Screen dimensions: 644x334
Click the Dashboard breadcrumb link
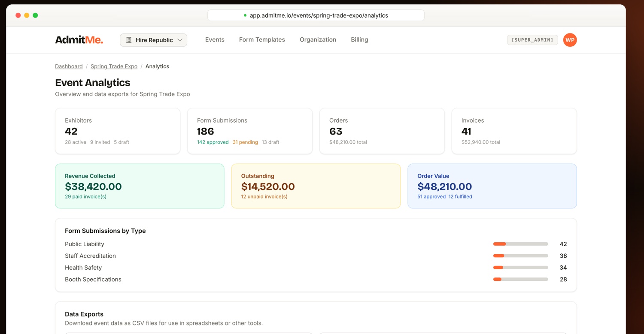tap(69, 66)
